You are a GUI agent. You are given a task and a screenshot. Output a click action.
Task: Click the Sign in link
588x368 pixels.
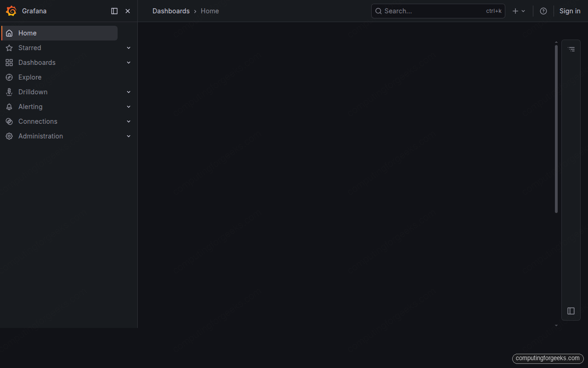pos(570,11)
